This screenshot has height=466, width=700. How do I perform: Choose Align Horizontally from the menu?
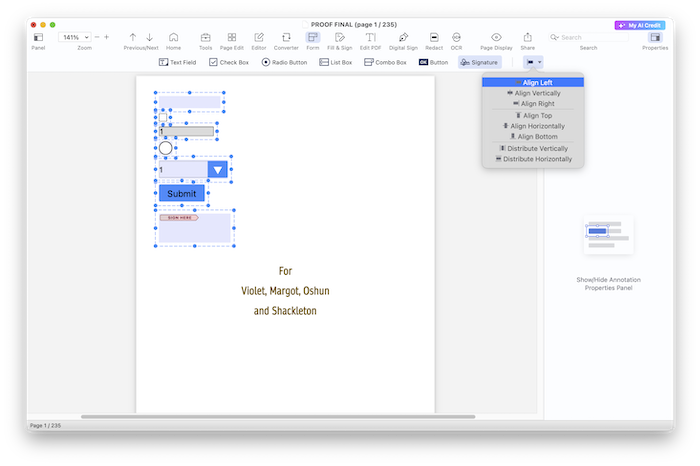(x=533, y=126)
